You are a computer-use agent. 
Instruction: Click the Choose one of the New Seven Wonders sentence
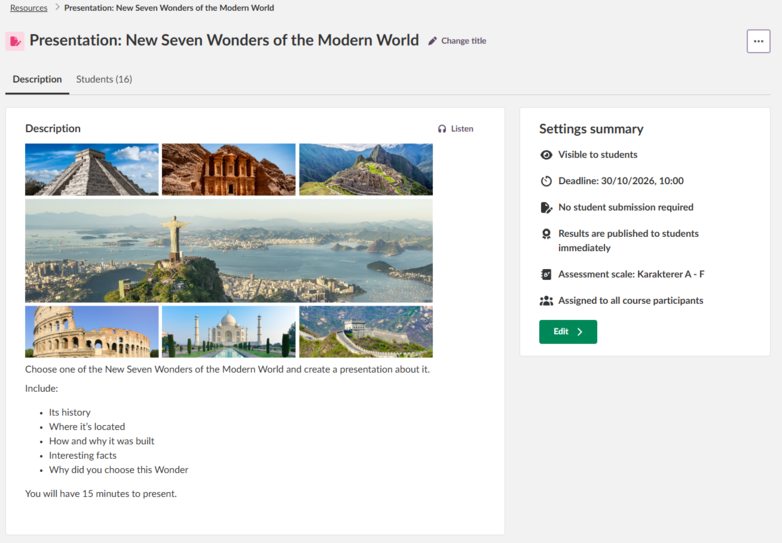pyautogui.click(x=227, y=369)
